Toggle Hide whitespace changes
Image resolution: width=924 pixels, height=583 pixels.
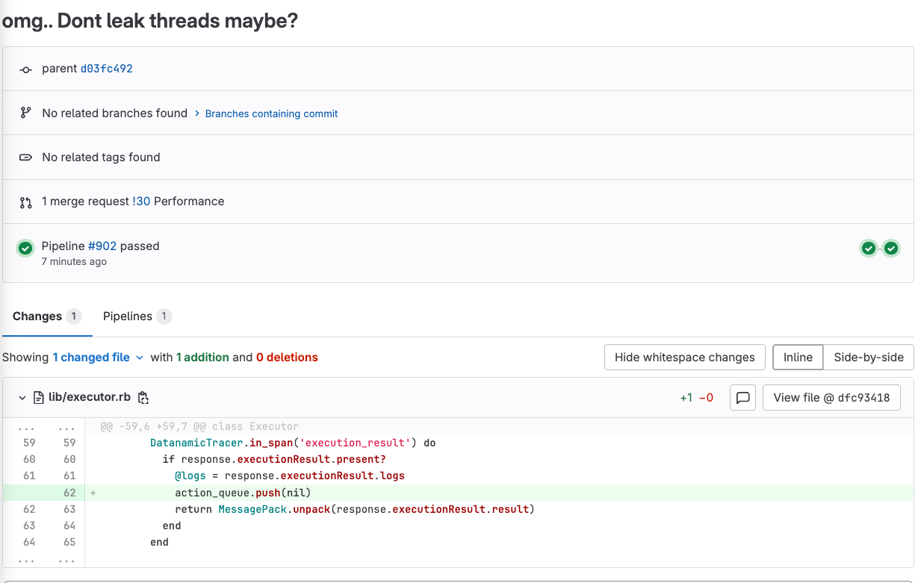tap(684, 358)
